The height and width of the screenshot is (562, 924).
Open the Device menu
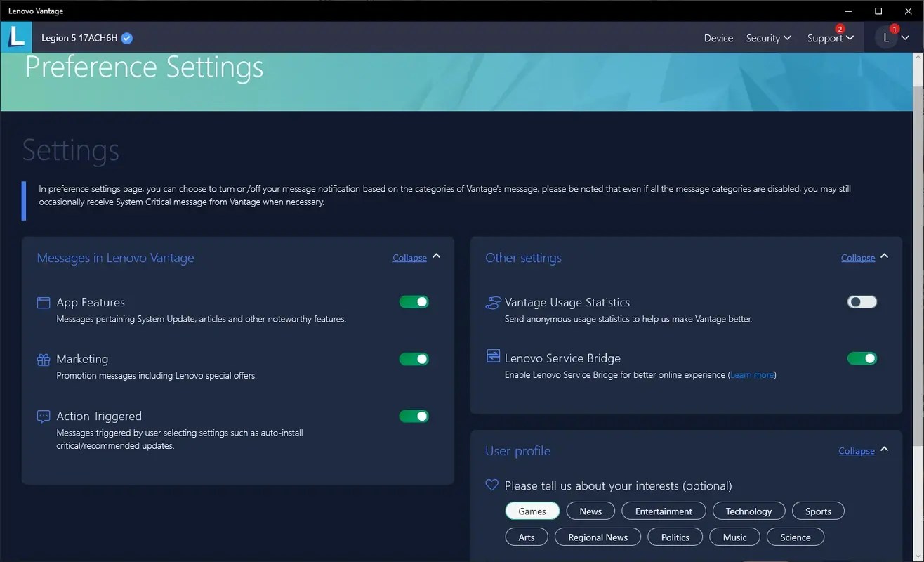point(718,38)
